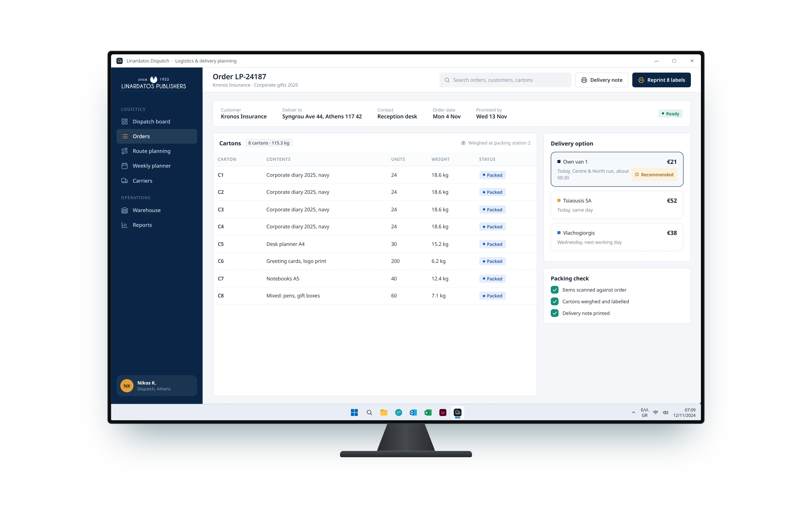
Task: Open Outlook from the taskbar
Action: tap(413, 412)
